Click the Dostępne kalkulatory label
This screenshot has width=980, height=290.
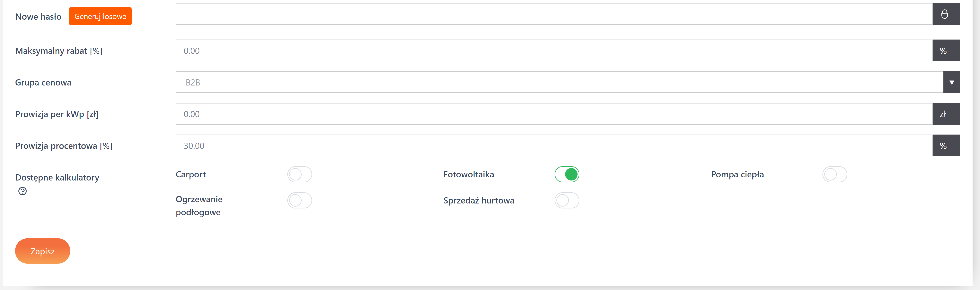57,178
